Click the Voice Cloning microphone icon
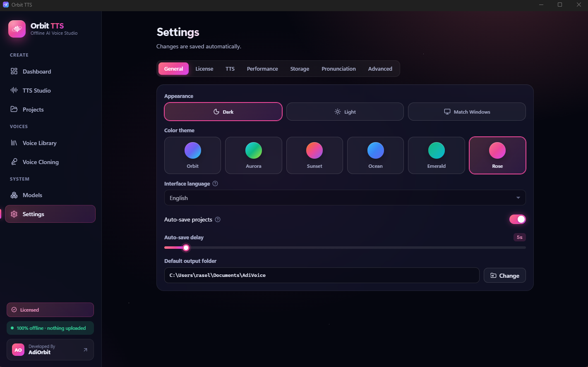 click(14, 162)
